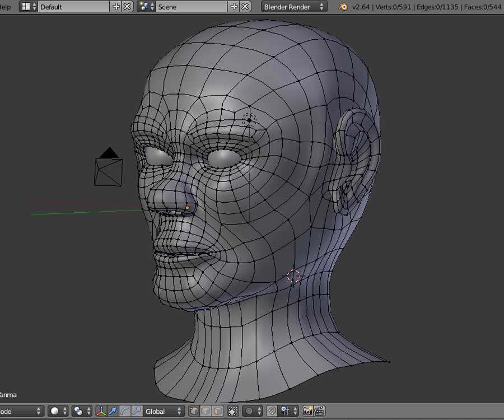This screenshot has width=504, height=420.
Task: Add a new scene with plus button
Action: 234,7
